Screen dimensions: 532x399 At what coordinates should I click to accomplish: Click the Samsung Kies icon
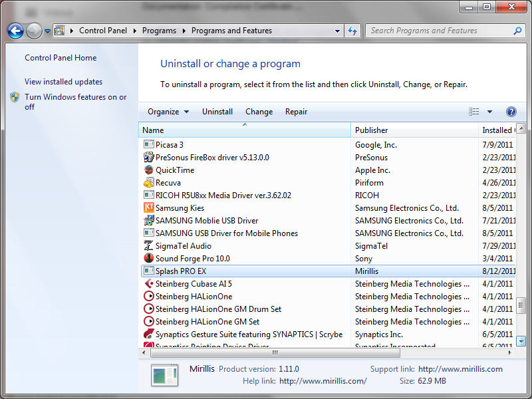pos(148,207)
